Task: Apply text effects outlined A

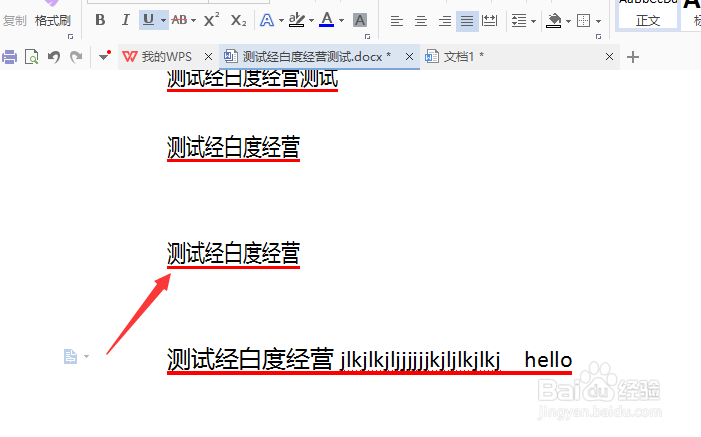Action: (267, 20)
